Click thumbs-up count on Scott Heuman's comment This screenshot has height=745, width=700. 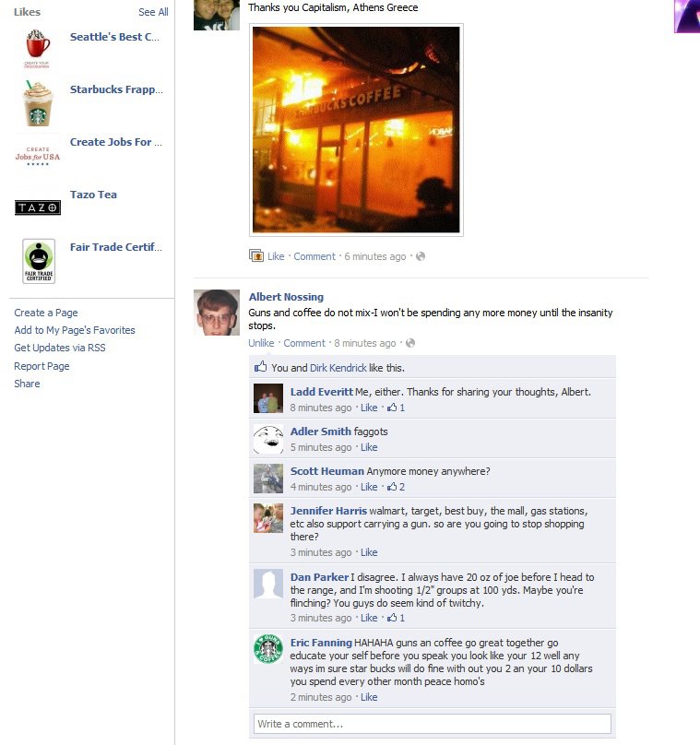[x=396, y=487]
